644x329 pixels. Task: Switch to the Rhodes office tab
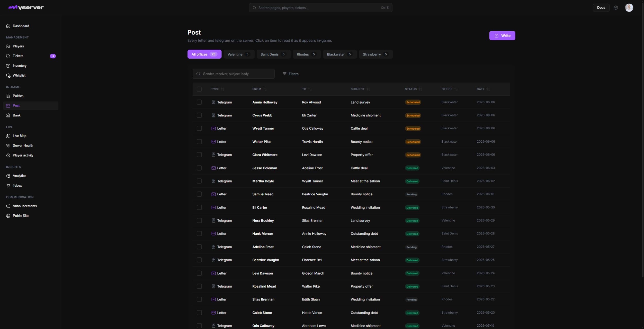point(307,54)
